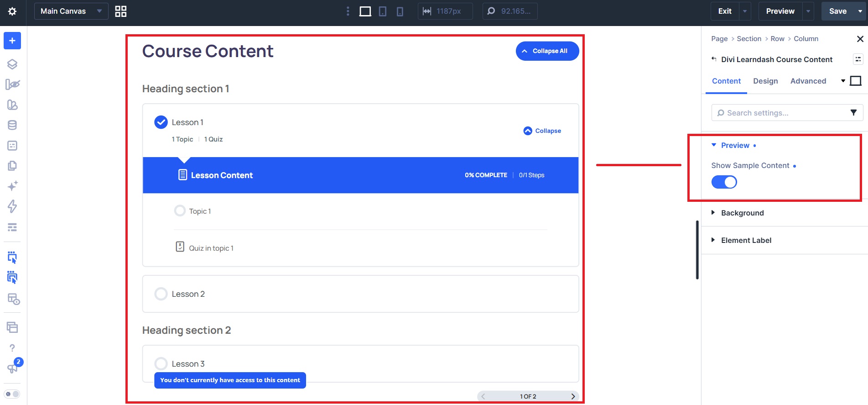Viewport: 868px width, 405px height.
Task: Click the Collapse All button
Action: tap(547, 51)
